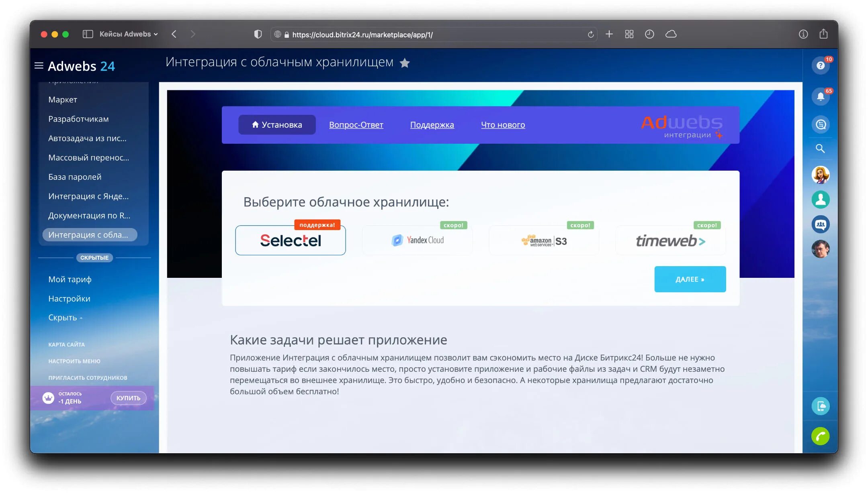Click the ДАЛЕЕ button
This screenshot has width=868, height=493.
690,279
